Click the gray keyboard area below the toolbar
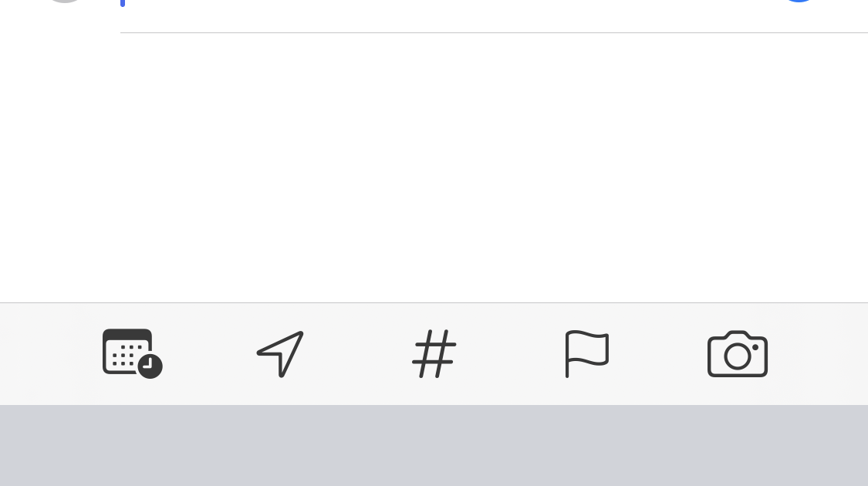Screen dimensions: 868x486 [x=434, y=446]
